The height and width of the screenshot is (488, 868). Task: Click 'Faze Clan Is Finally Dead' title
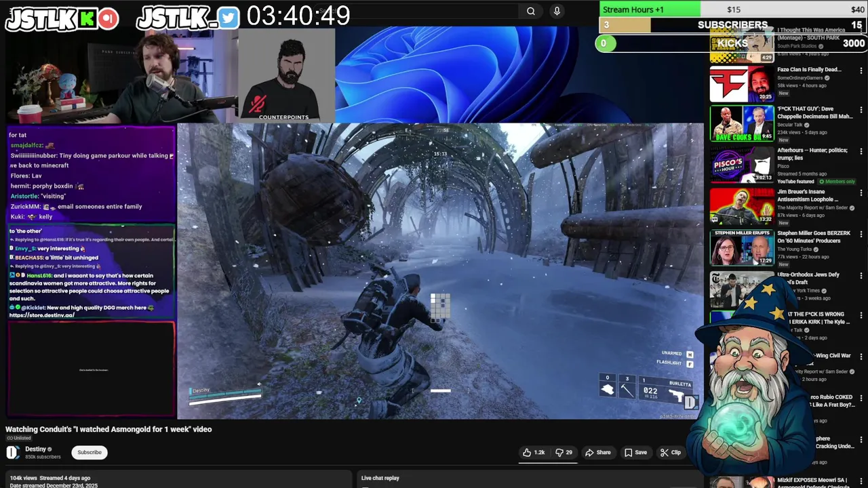pos(809,70)
